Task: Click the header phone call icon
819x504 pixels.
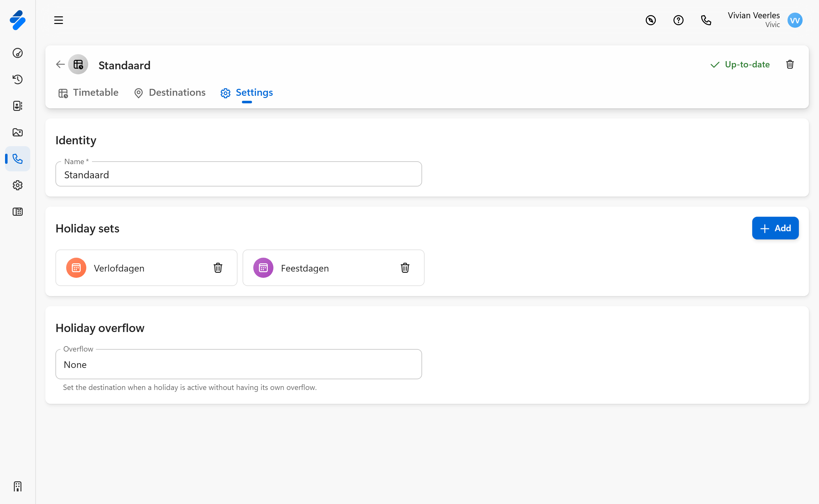Action: pos(706,20)
